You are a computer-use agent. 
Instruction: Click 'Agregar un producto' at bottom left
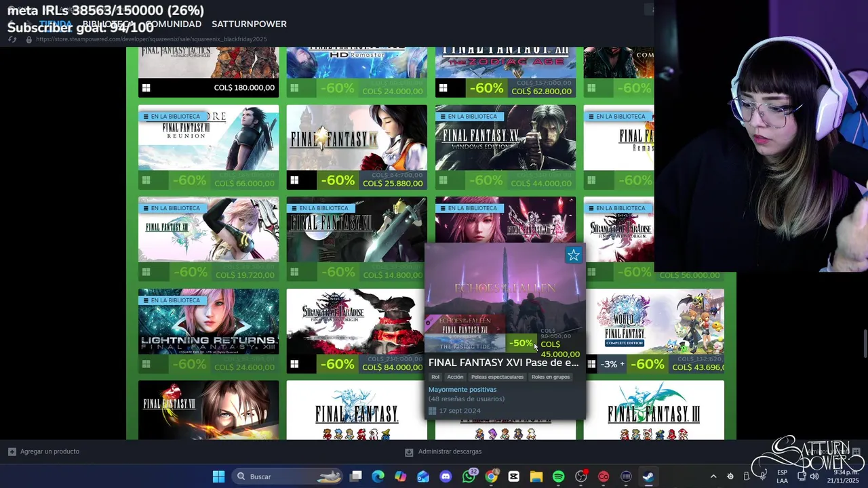[50, 451]
